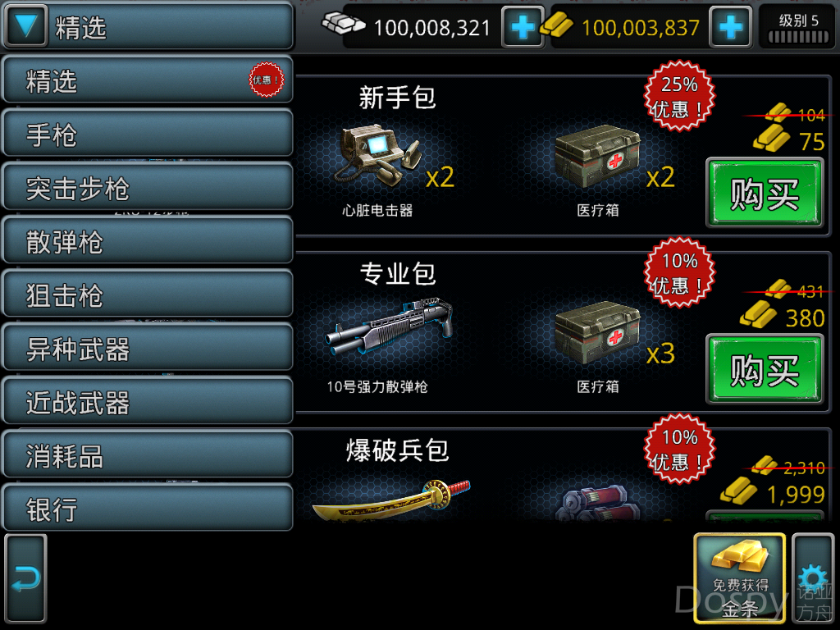Click the back arrow icon
The image size is (840, 630).
[x=25, y=578]
